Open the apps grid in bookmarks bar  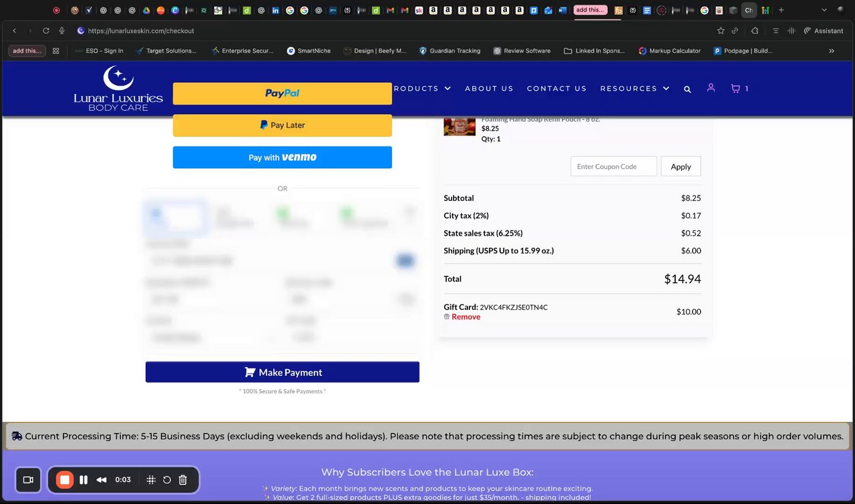coord(56,51)
